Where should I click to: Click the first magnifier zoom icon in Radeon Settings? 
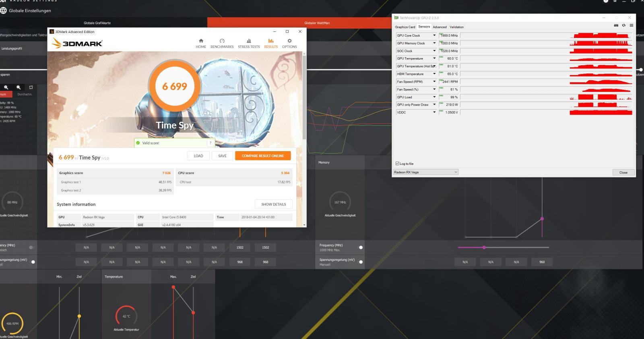pos(6,87)
